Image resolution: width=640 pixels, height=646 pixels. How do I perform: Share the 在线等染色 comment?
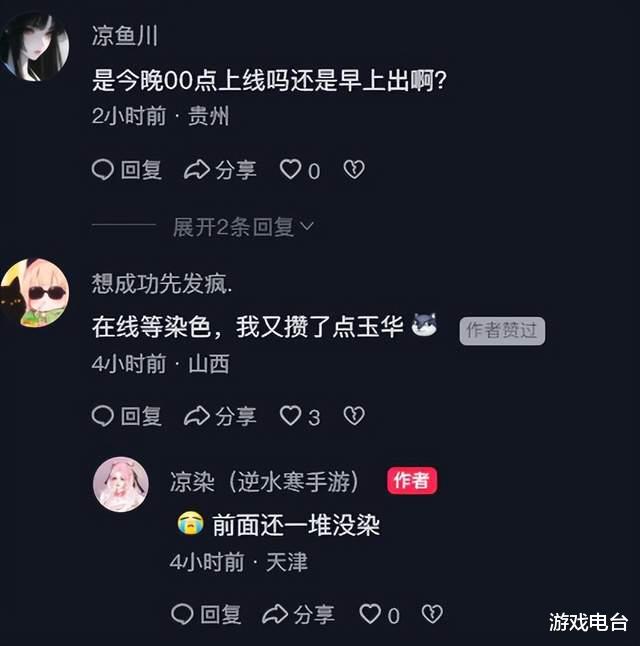pyautogui.click(x=220, y=416)
